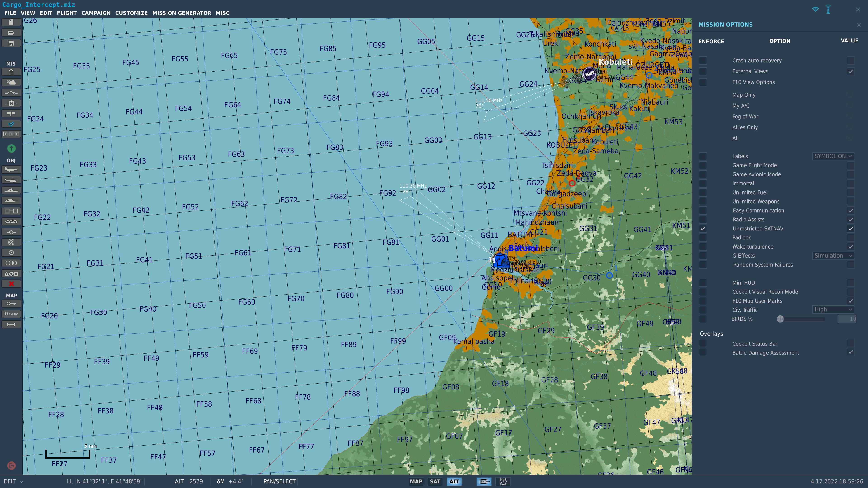Open the CAMPAIGN menu
Screen dimensions: 868x488
coord(96,13)
